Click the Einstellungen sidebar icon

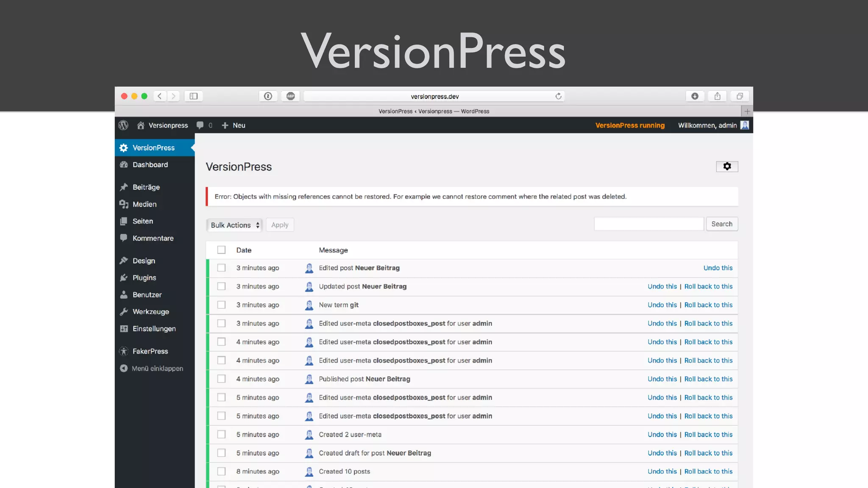coord(124,329)
